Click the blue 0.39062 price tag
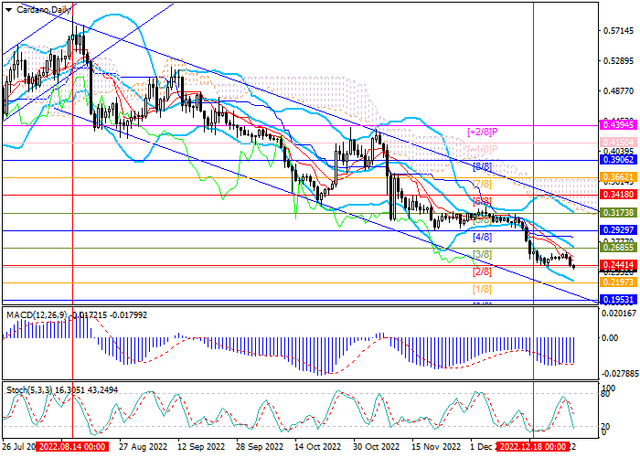Viewport: 640px width, 457px height. pos(618,160)
